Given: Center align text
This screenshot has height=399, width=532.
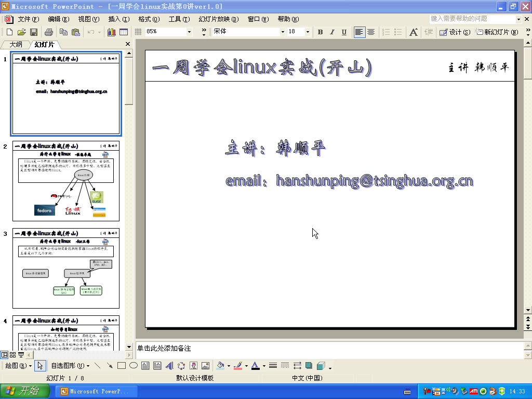Looking at the screenshot, I should click(x=371, y=32).
